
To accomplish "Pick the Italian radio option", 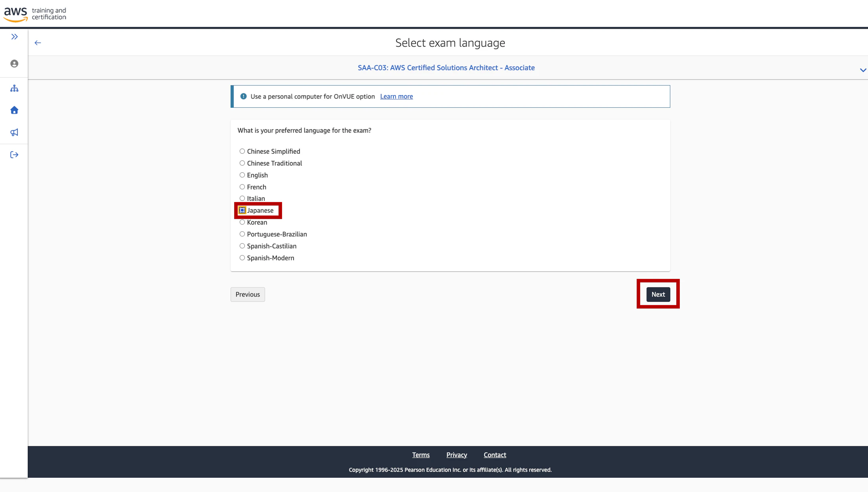I will point(242,198).
